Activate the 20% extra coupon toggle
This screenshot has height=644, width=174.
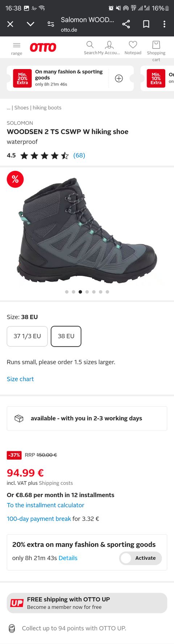140,558
